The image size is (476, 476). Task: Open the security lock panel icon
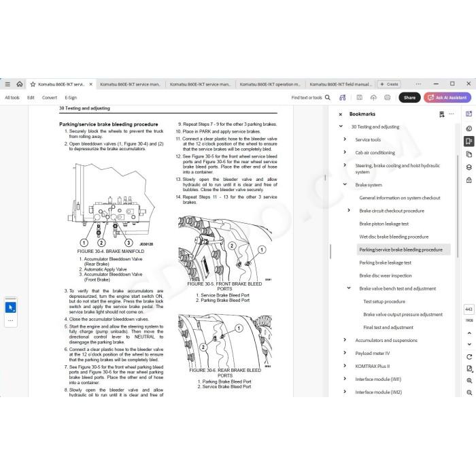click(x=469, y=180)
